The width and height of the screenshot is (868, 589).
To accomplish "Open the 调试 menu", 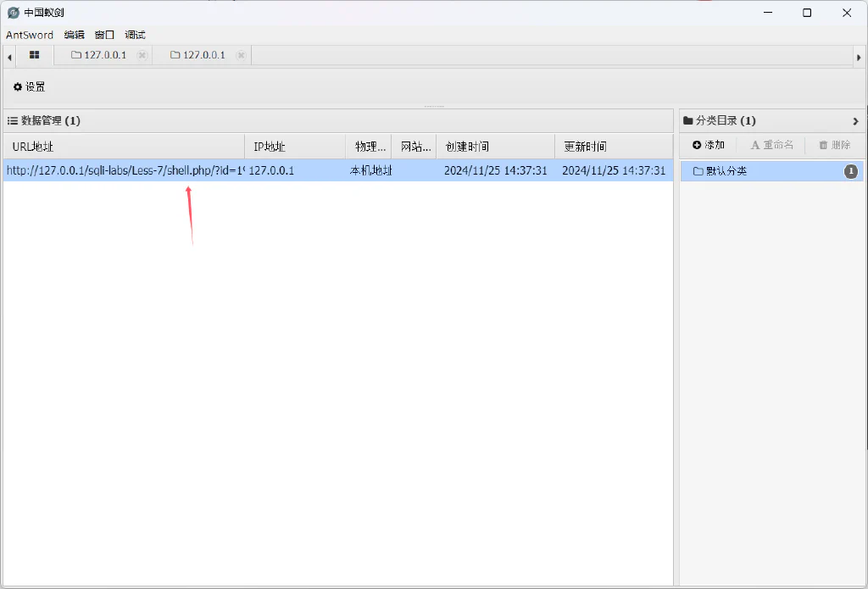I will coord(135,35).
